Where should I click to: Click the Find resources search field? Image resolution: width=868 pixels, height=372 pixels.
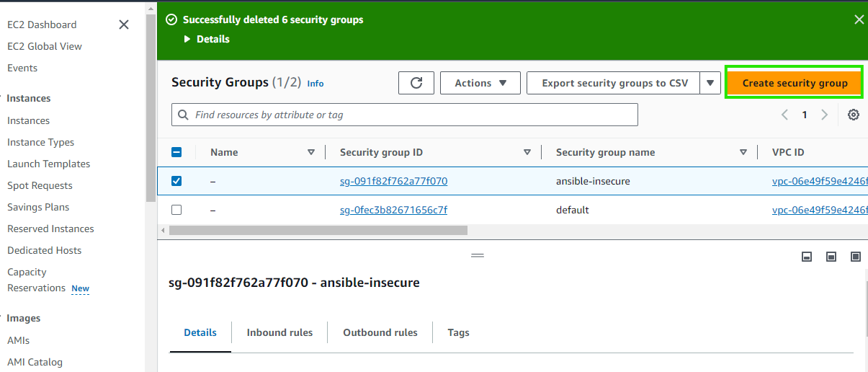click(x=405, y=115)
